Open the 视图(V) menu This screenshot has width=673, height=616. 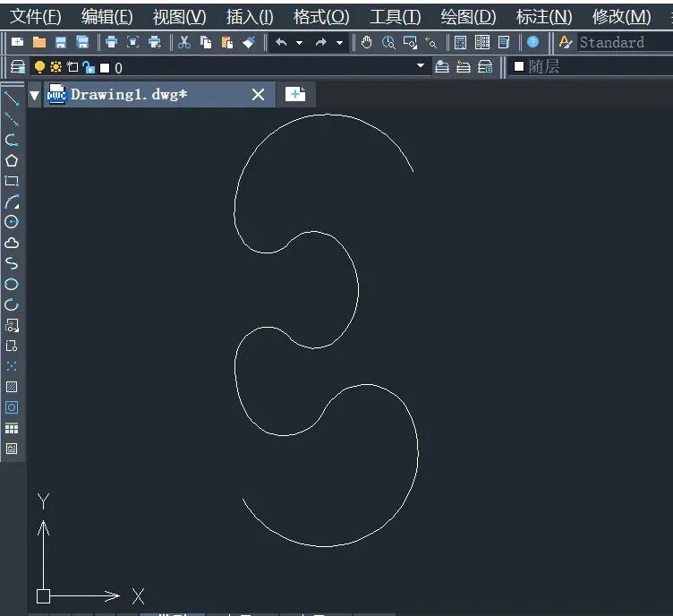pyautogui.click(x=179, y=17)
